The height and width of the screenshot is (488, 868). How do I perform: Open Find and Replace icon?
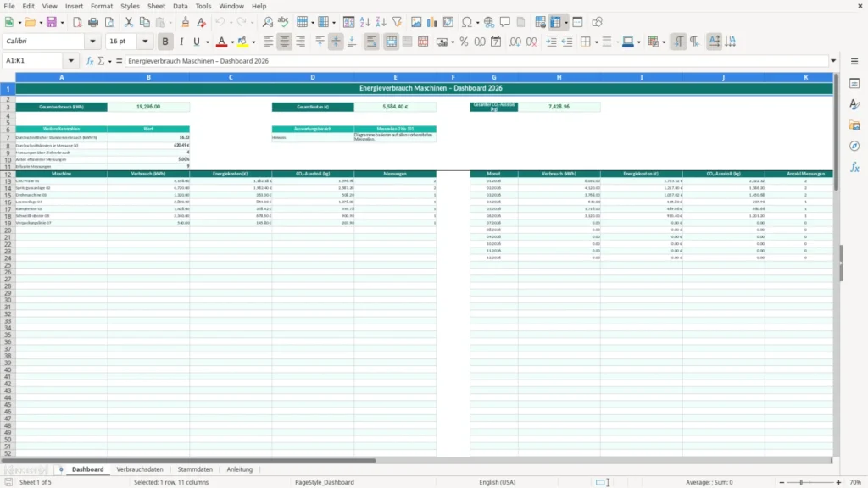(x=267, y=22)
